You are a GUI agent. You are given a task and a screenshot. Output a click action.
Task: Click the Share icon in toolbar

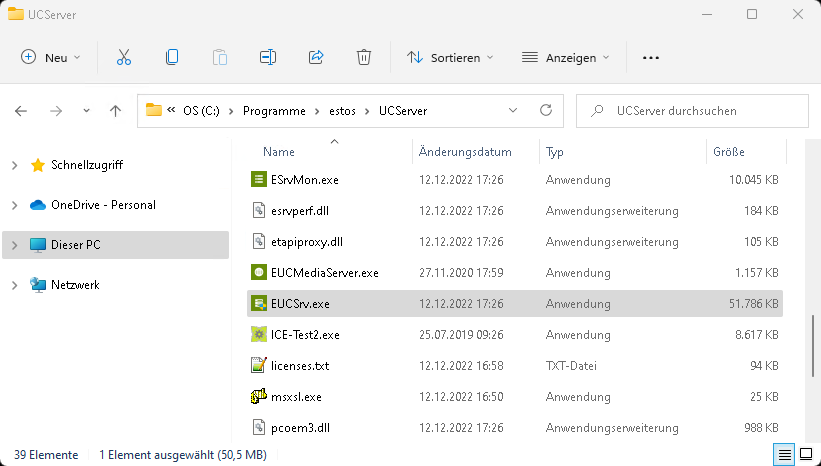(316, 57)
